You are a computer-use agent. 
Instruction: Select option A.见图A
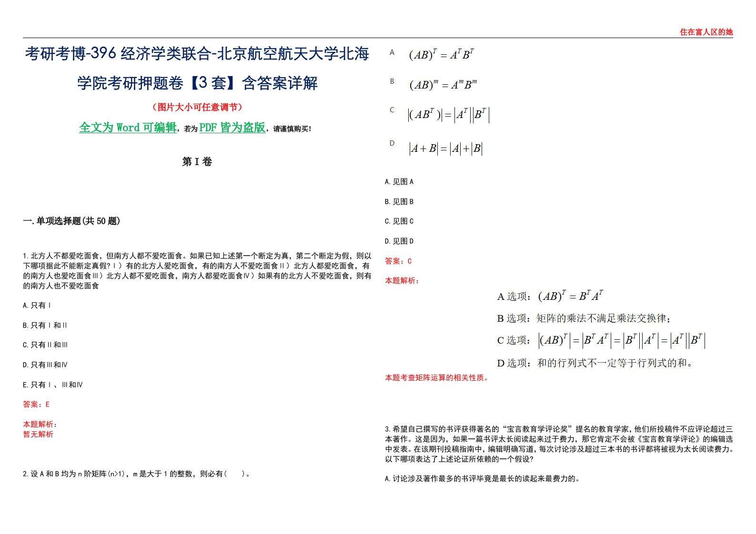tap(399, 182)
